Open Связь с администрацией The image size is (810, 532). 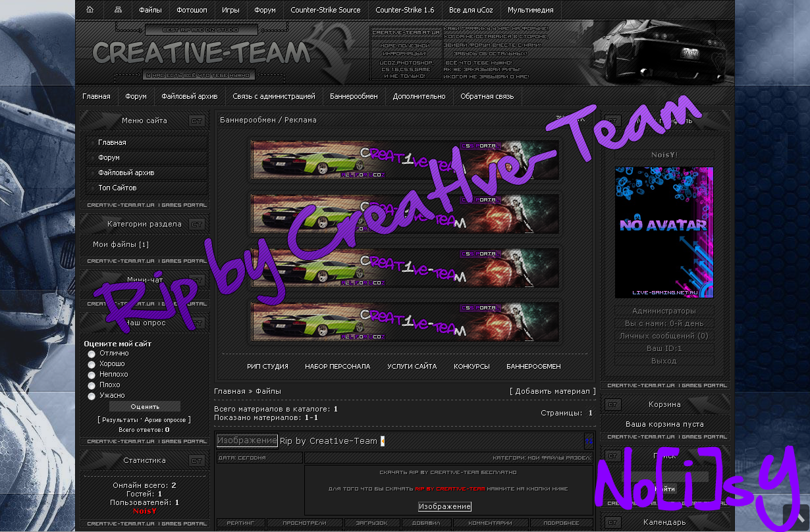point(274,96)
